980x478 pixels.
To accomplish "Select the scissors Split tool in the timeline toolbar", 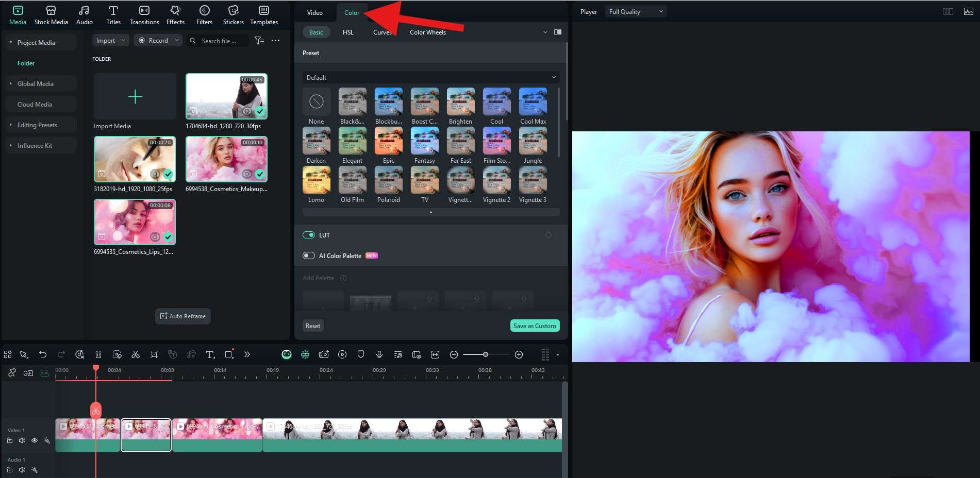I will [x=136, y=354].
